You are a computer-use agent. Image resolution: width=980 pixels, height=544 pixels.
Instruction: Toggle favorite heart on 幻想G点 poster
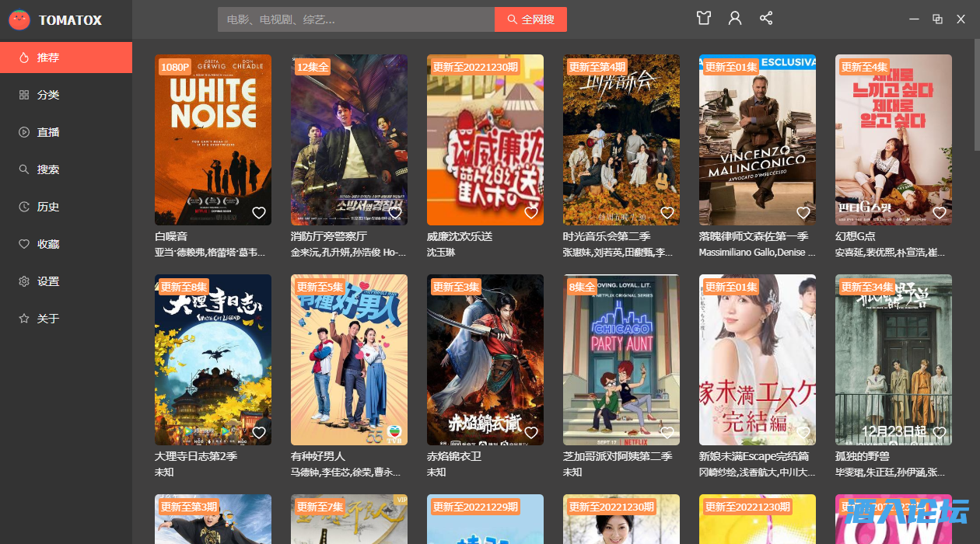point(940,213)
